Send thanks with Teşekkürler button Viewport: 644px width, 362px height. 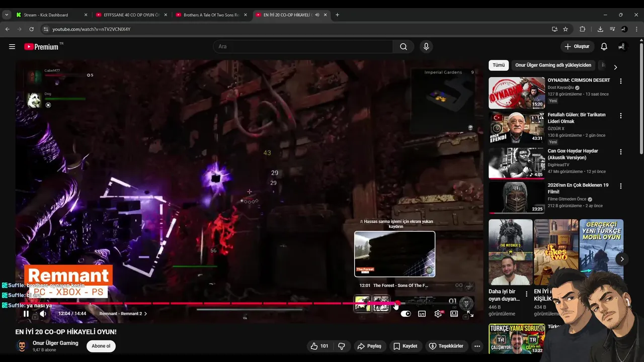point(446,346)
